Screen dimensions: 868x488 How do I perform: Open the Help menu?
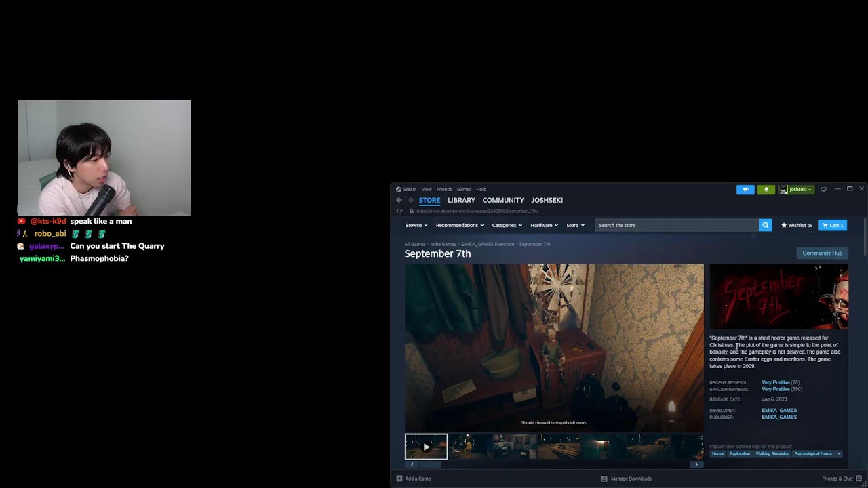pyautogui.click(x=481, y=189)
